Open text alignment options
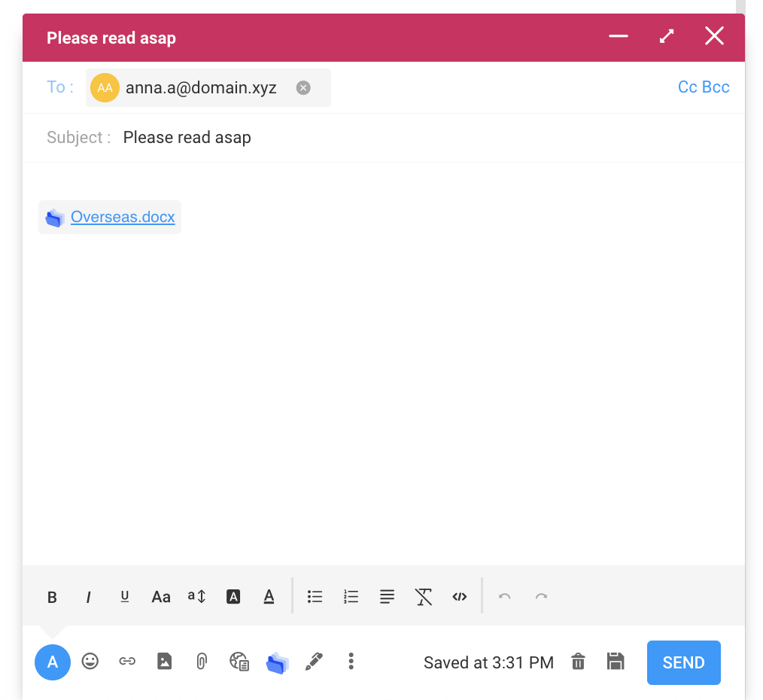Viewport: 763px width, 700px height. [387, 597]
